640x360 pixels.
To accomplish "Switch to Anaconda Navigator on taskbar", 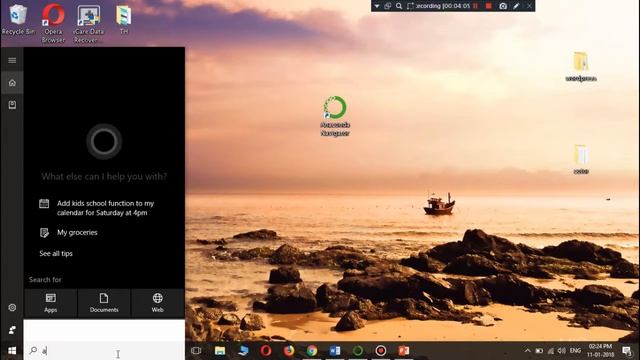I will click(x=358, y=351).
